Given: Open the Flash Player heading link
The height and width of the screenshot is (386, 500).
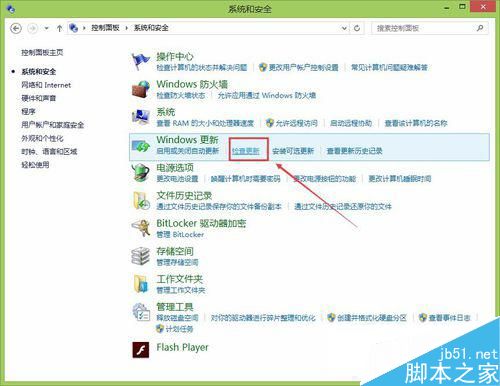Looking at the screenshot, I should [182, 347].
